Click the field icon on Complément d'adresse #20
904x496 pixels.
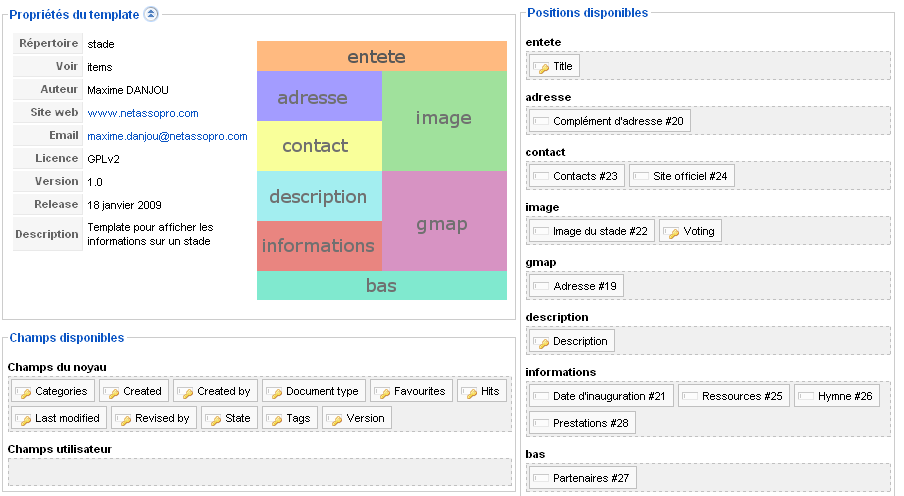point(541,121)
